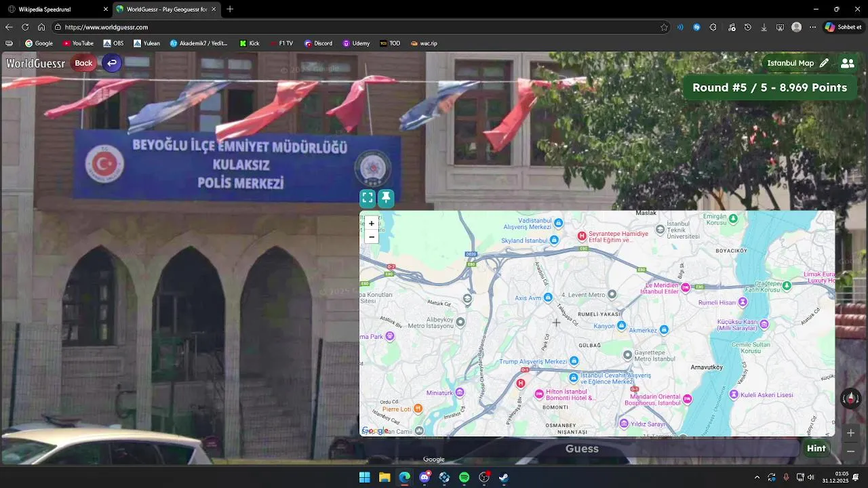Viewport: 868px width, 488px height.
Task: Click the green Hint button
Action: (816, 449)
